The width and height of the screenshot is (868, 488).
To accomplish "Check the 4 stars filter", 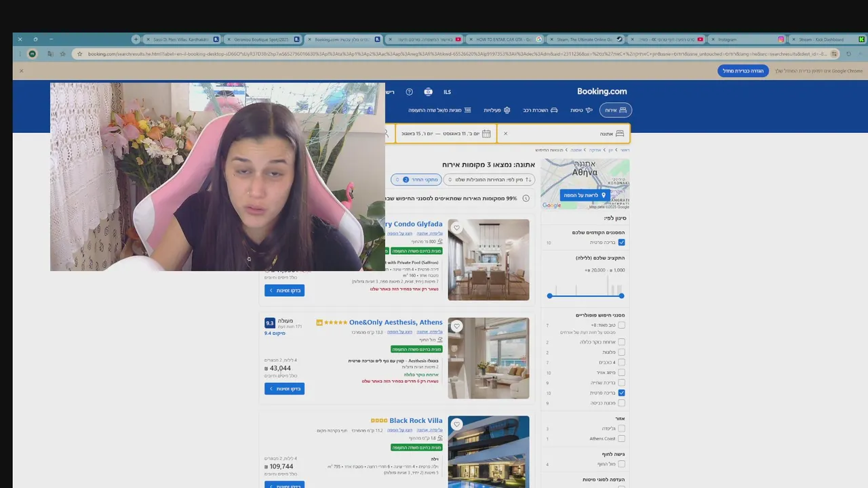I will pos(621,363).
